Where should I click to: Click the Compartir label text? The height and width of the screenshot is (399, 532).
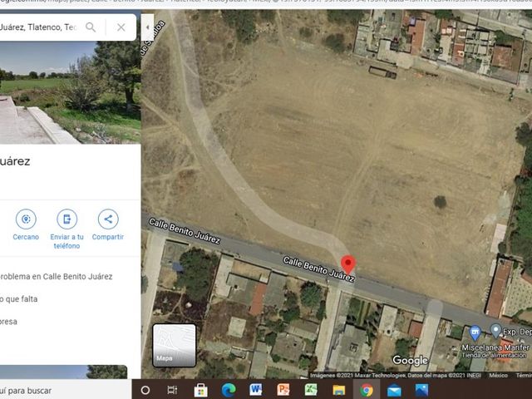[x=108, y=237]
